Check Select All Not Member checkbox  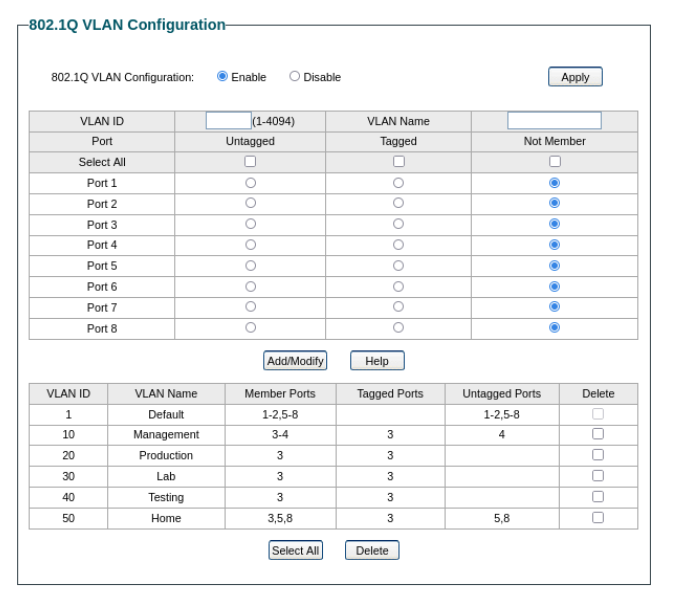[x=554, y=162]
